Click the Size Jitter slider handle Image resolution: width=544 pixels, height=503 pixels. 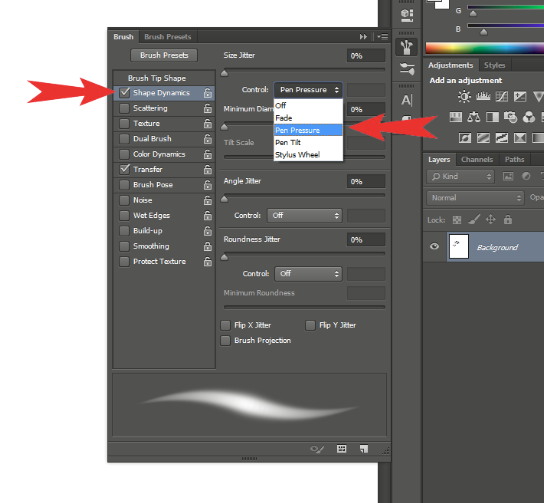click(x=224, y=73)
